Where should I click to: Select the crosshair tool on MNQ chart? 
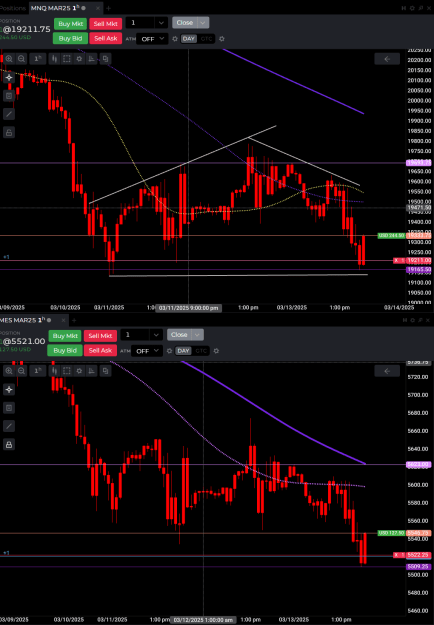(x=9, y=77)
